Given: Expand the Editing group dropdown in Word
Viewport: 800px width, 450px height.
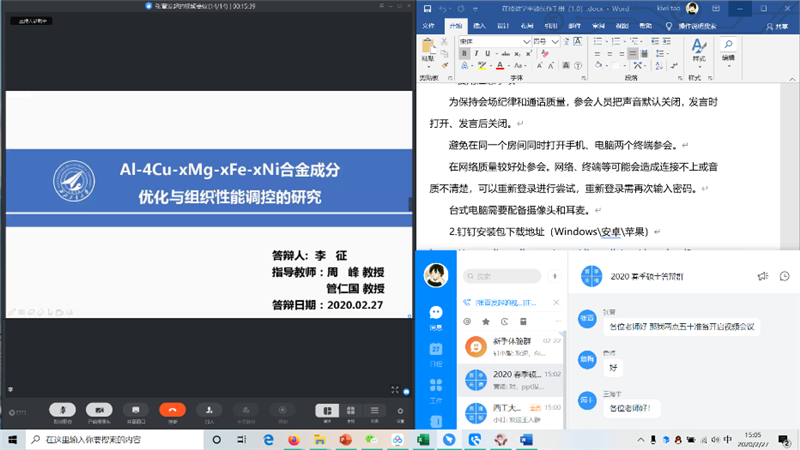Looking at the screenshot, I should 729,66.
